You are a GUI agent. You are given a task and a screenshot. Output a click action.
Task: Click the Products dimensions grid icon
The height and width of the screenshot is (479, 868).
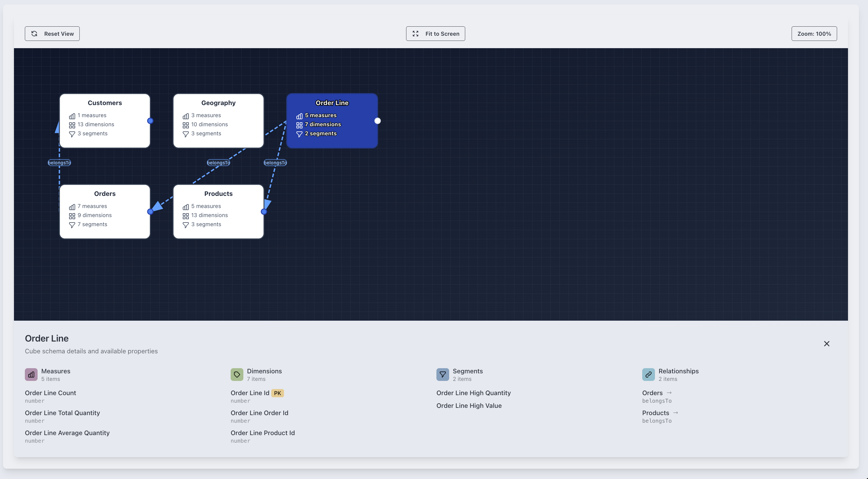(x=186, y=216)
